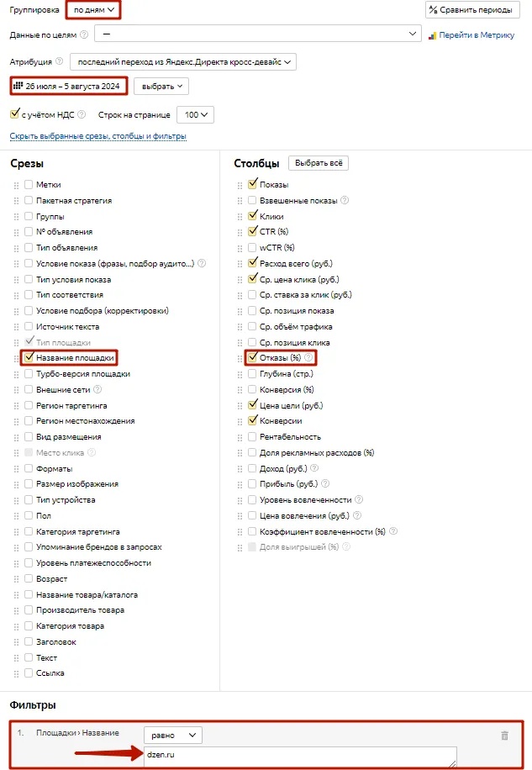The image size is (532, 770).
Task: Open the выбрать date preset menu
Action: click(161, 86)
